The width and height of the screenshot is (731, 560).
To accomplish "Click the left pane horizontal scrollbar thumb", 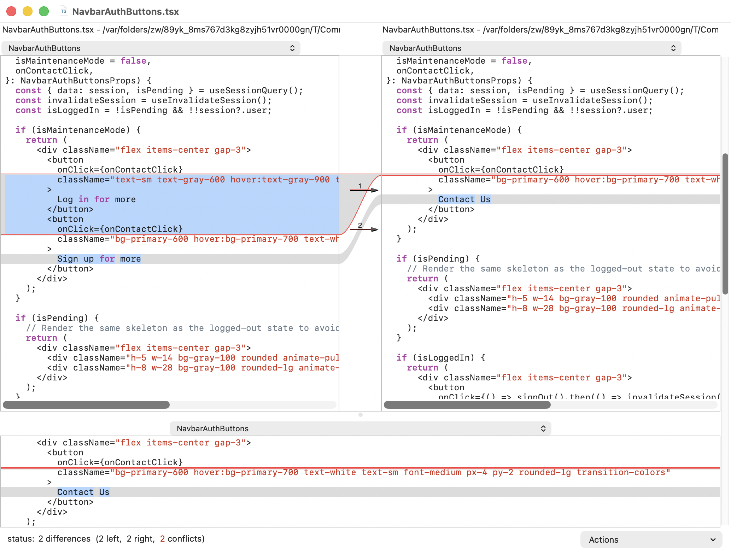I will [86, 405].
